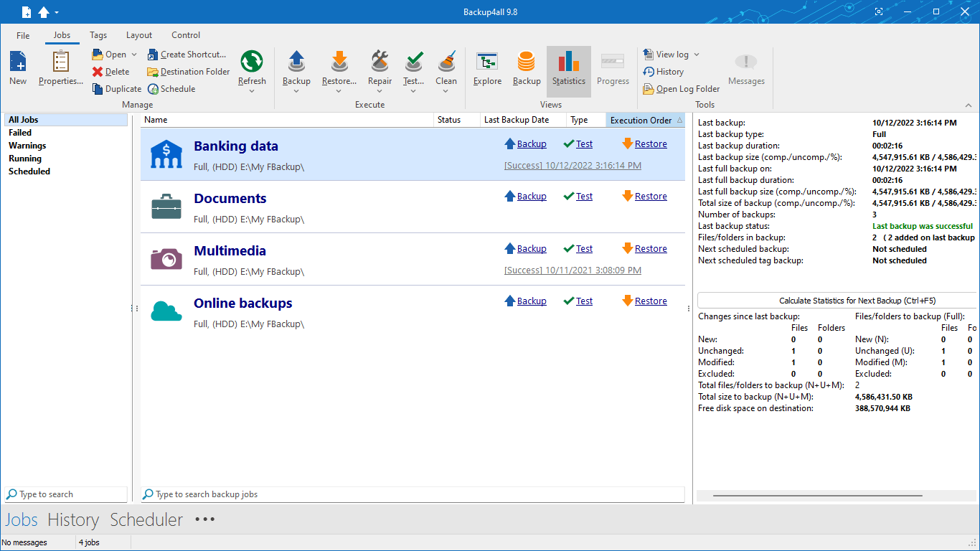
Task: Click the Backup link for Banking data
Action: [532, 144]
